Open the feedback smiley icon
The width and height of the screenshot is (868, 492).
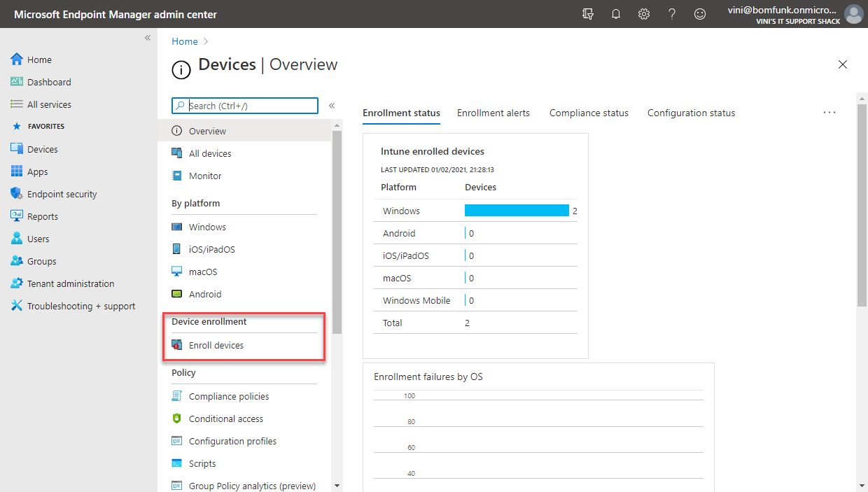click(x=700, y=14)
